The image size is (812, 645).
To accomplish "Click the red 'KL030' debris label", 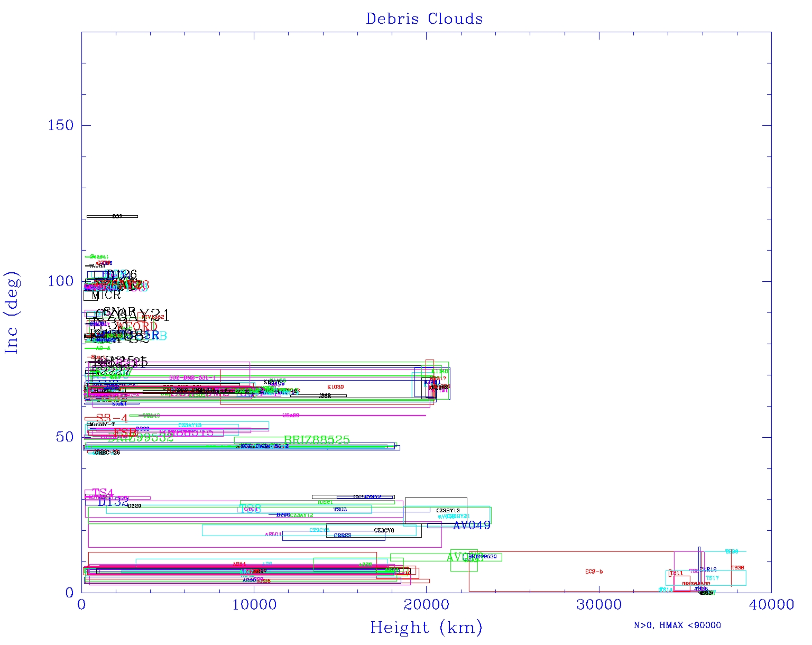I will [x=335, y=387].
